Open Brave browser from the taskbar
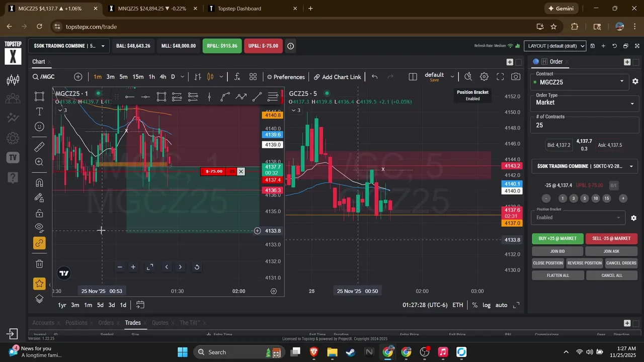 [314, 352]
